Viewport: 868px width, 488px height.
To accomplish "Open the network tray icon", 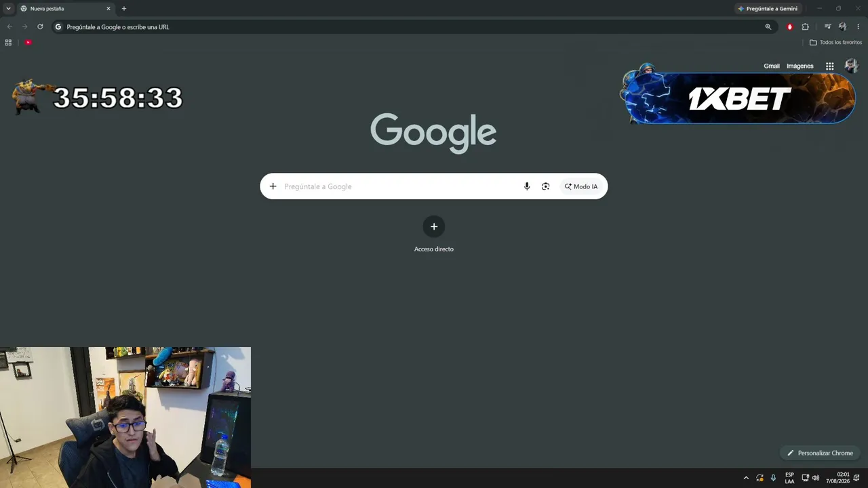I will (805, 478).
